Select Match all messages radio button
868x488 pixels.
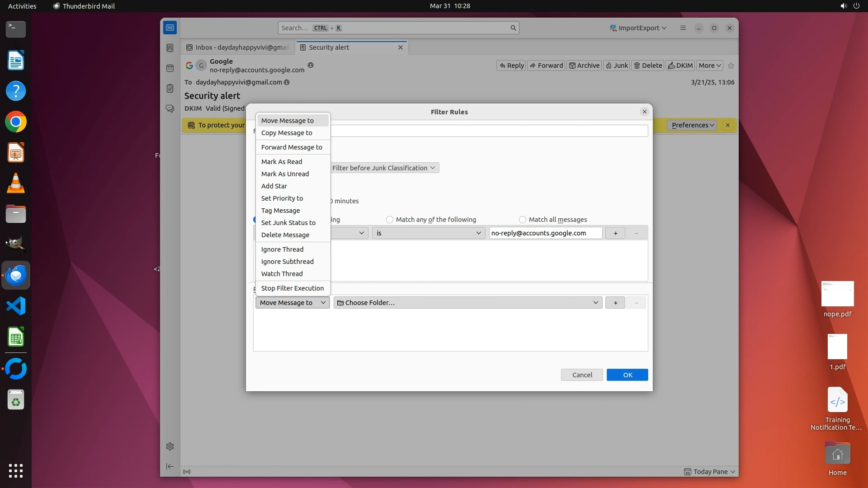pos(523,220)
